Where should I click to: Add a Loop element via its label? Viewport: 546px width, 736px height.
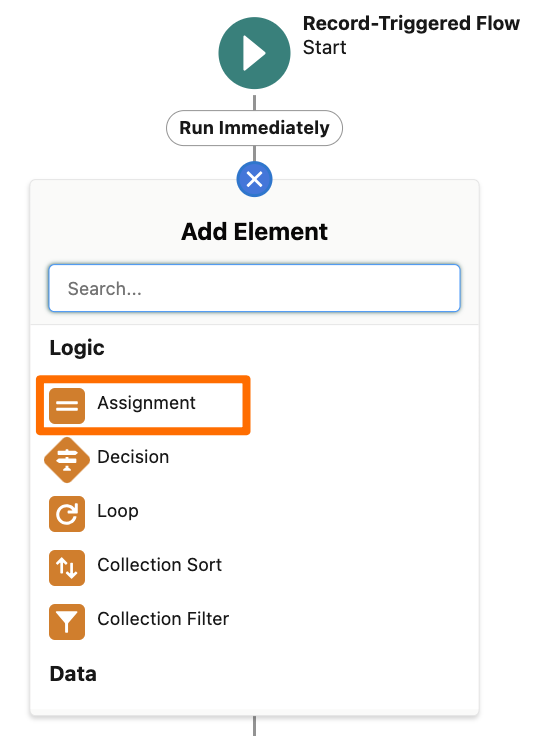118,511
